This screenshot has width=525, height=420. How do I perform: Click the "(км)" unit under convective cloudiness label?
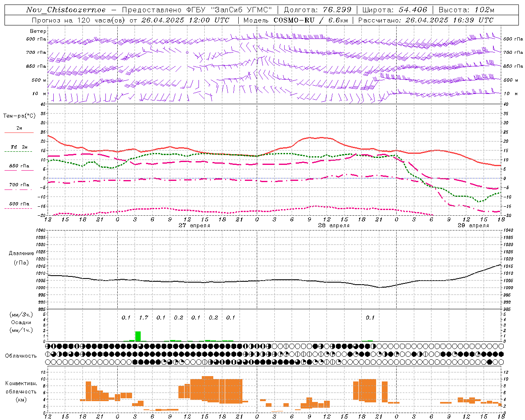pos(21,399)
